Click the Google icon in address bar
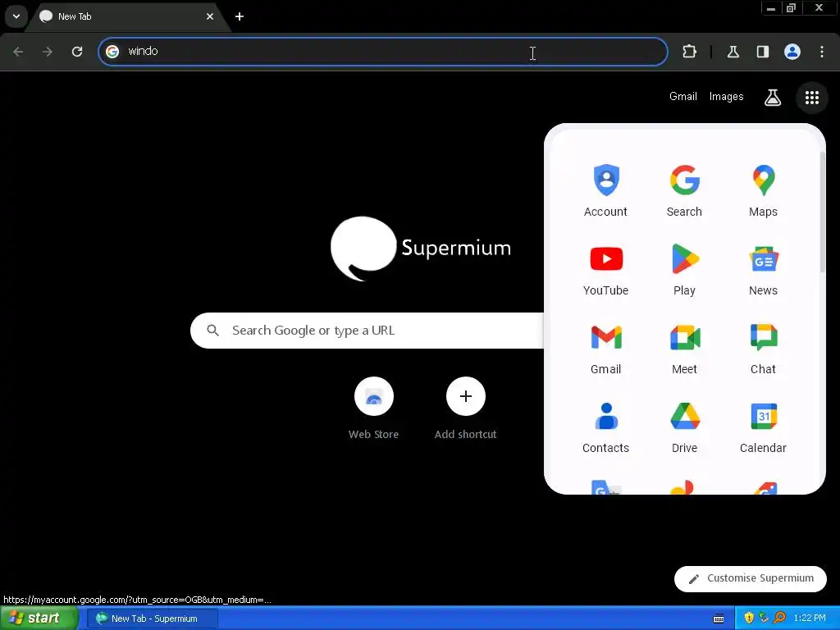Viewport: 840px width, 630px height. click(x=112, y=52)
